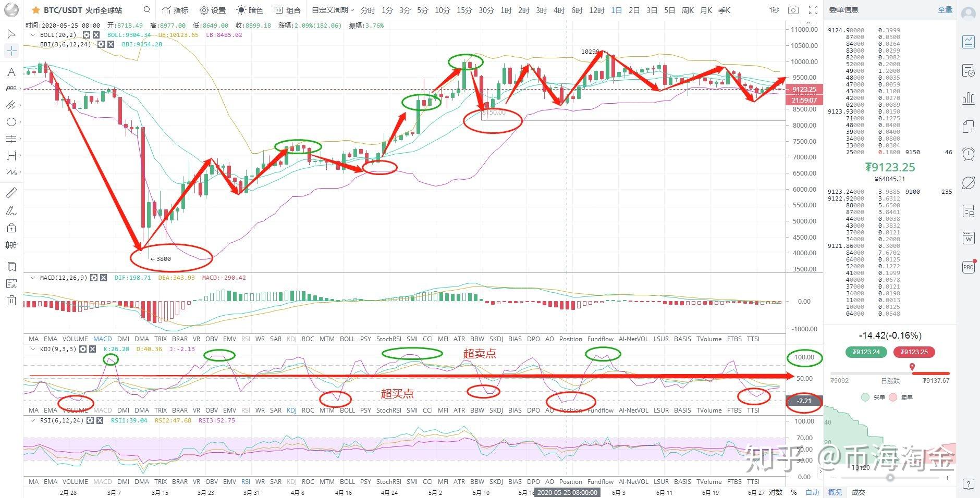
Task: Collapse the MACD indicator pane arrow
Action: [33, 278]
